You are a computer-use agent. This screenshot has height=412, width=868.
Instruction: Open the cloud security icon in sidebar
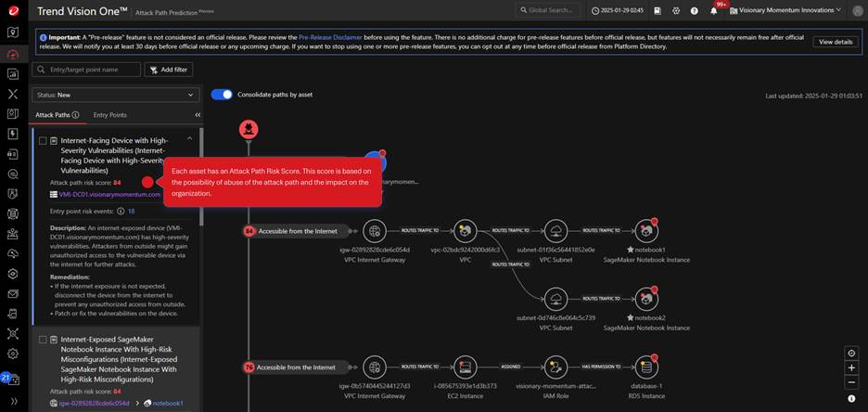pyautogui.click(x=13, y=253)
